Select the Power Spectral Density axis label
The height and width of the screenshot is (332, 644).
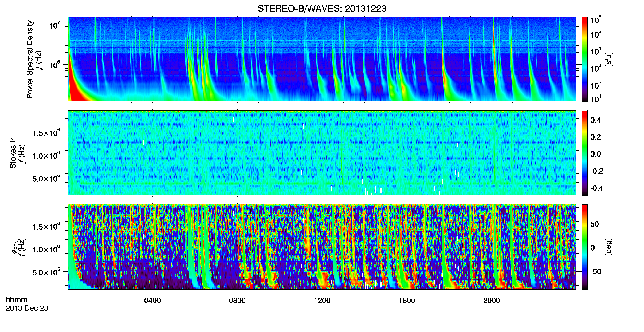[x=30, y=59]
